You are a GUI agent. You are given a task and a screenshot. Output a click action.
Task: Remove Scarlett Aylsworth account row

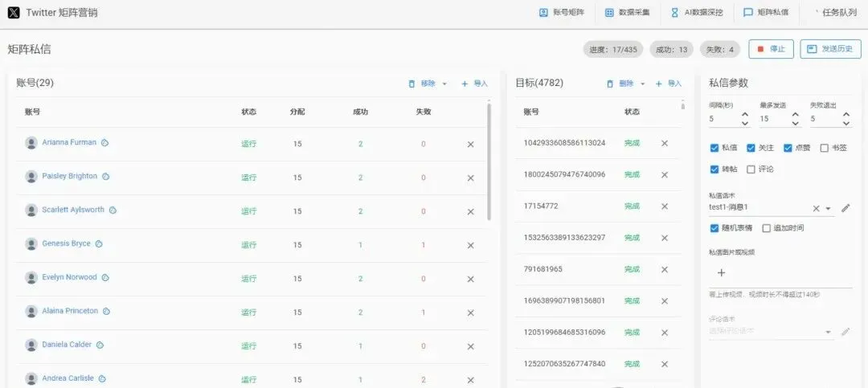[470, 211]
